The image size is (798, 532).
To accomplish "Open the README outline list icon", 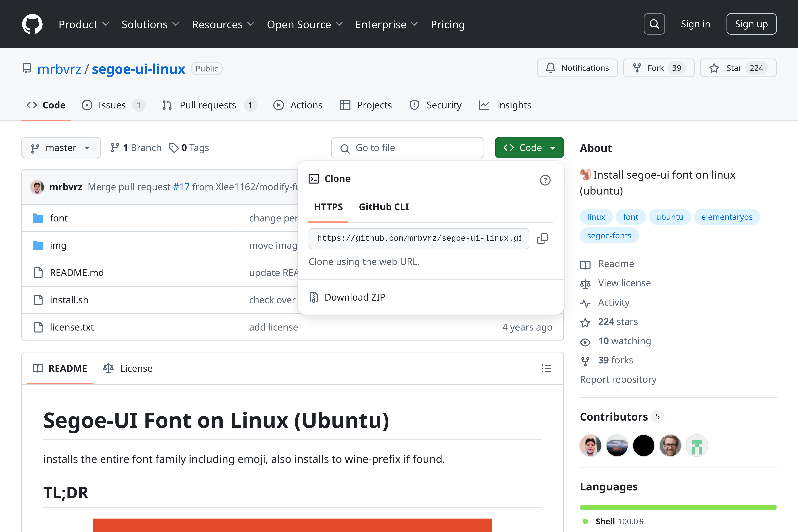I will (547, 368).
